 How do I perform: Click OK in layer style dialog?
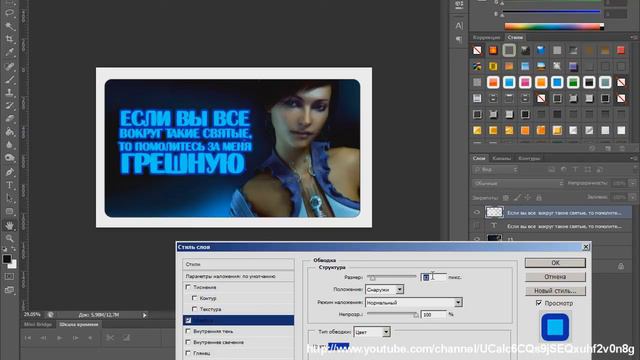(555, 263)
